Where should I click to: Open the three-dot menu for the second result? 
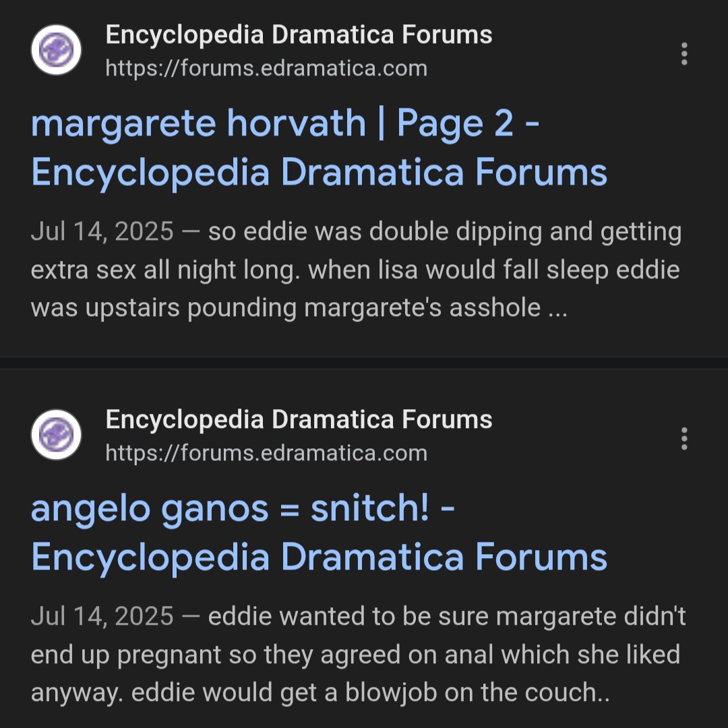click(684, 438)
